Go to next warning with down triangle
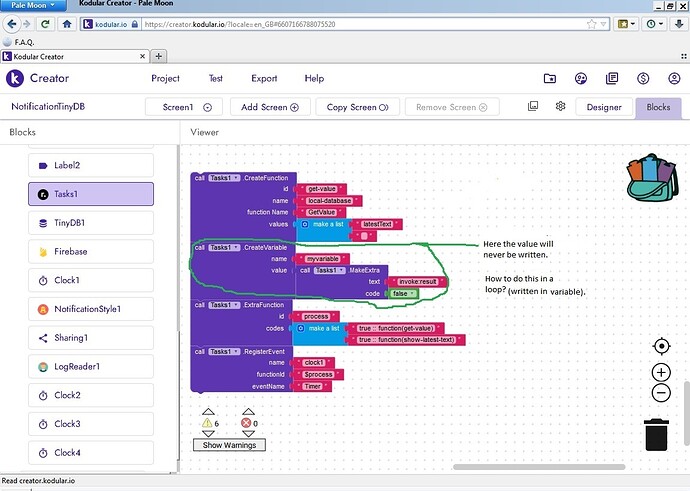Viewport: 690px width, 491px height. pyautogui.click(x=208, y=433)
